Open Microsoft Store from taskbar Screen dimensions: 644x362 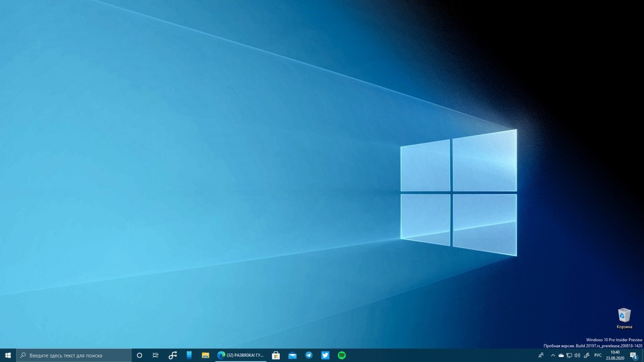click(x=276, y=355)
